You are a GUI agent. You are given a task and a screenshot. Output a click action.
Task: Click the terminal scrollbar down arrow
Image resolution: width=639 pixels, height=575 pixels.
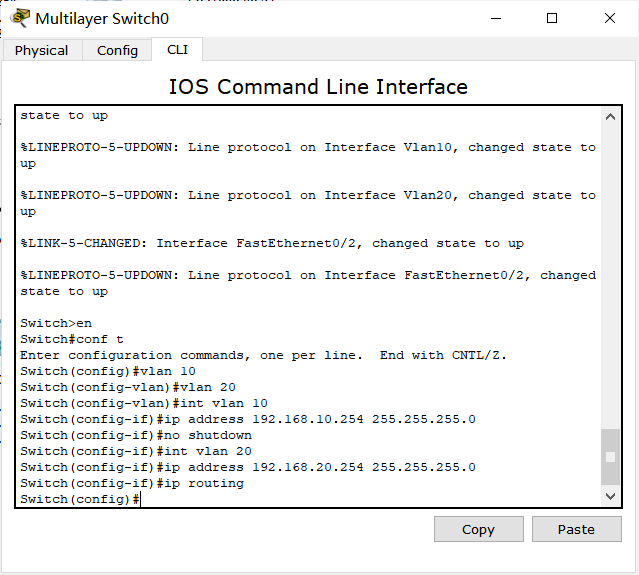(611, 496)
